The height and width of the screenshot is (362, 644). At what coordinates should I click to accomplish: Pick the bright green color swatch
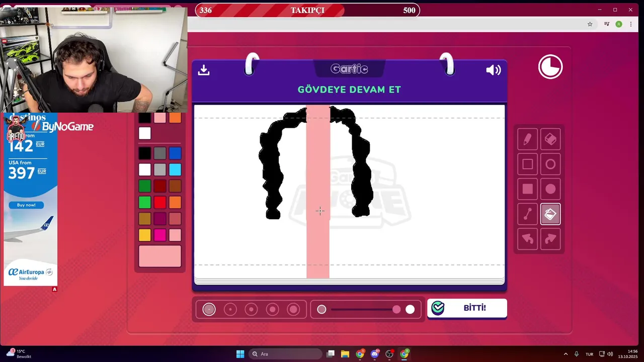pos(144,202)
